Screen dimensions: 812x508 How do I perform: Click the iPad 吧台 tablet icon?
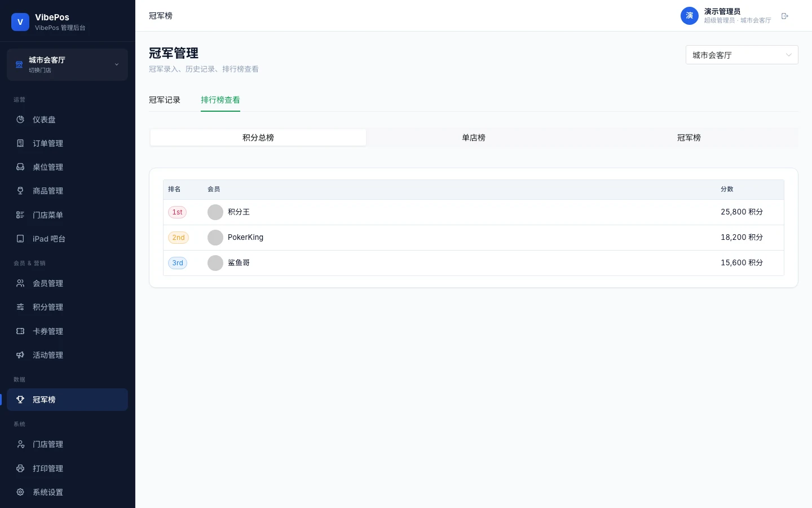(20, 239)
